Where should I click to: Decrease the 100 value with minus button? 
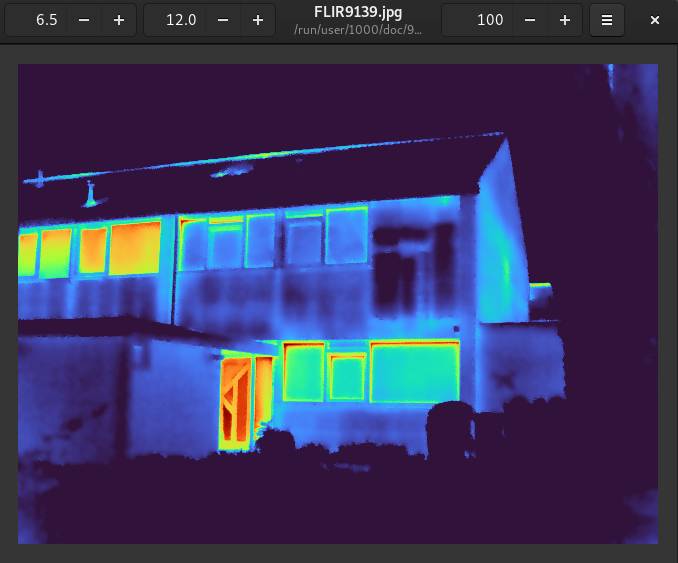click(x=530, y=20)
